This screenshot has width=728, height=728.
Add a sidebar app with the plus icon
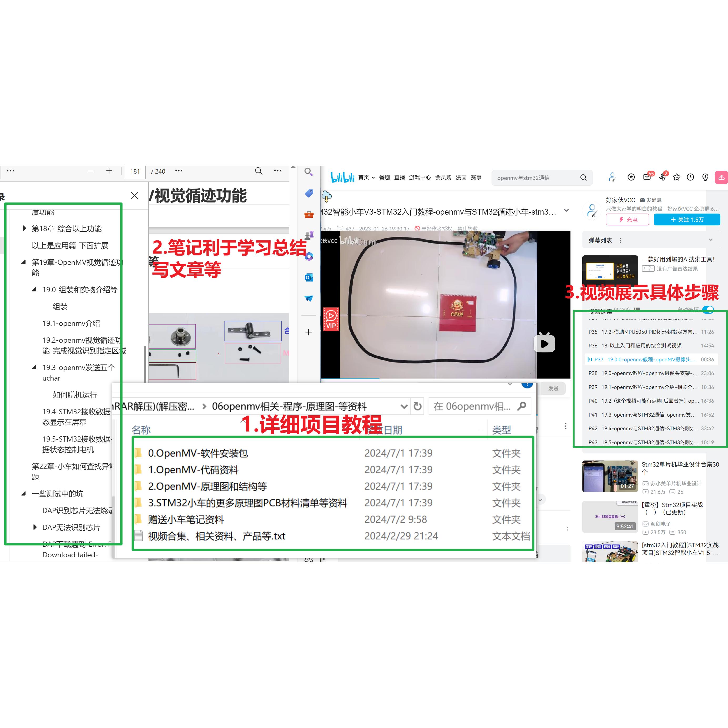pos(309,332)
